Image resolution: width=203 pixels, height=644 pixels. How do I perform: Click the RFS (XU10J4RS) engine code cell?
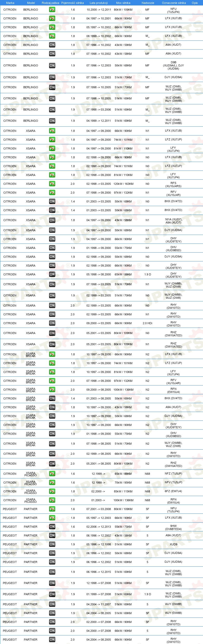pyautogui.click(x=173, y=185)
